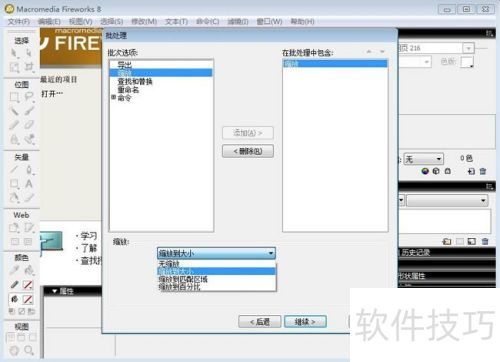
Task: Click the < 后退 button
Action: pos(260,322)
